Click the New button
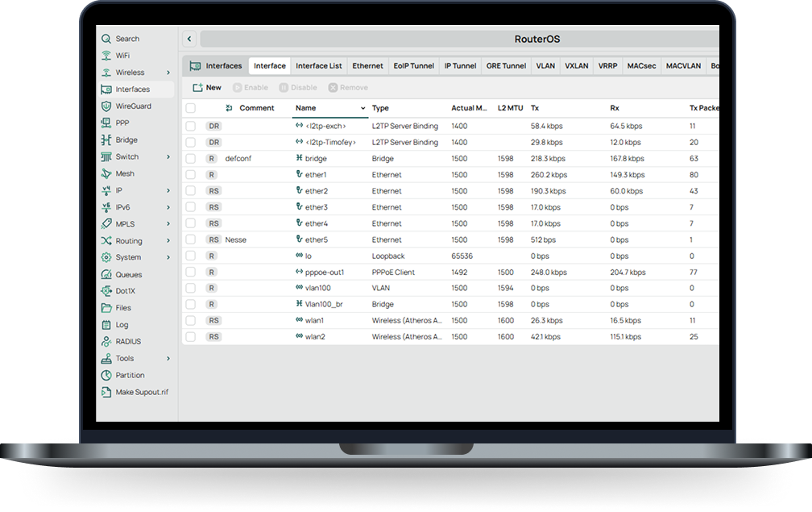Image resolution: width=812 pixels, height=512 pixels. 207,88
